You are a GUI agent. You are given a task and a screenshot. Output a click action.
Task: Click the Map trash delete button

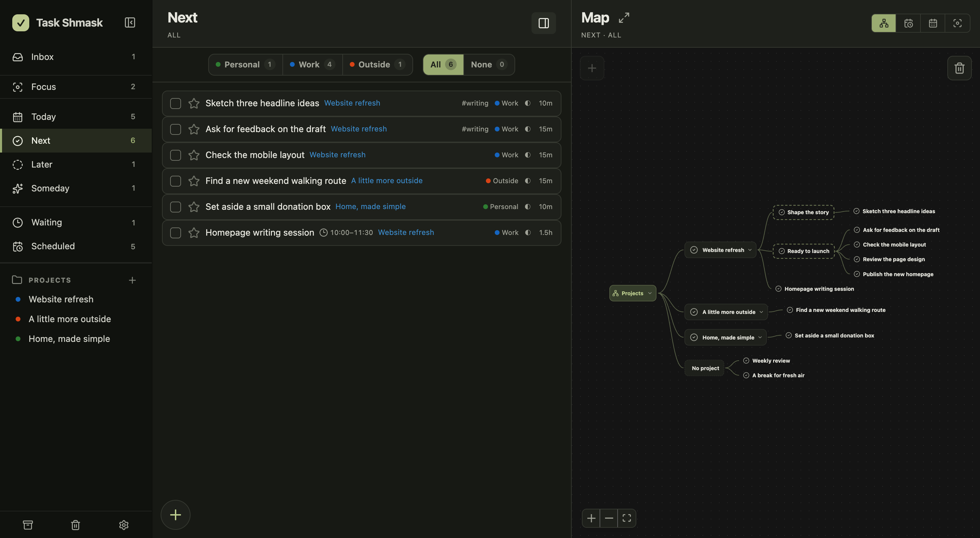(960, 68)
